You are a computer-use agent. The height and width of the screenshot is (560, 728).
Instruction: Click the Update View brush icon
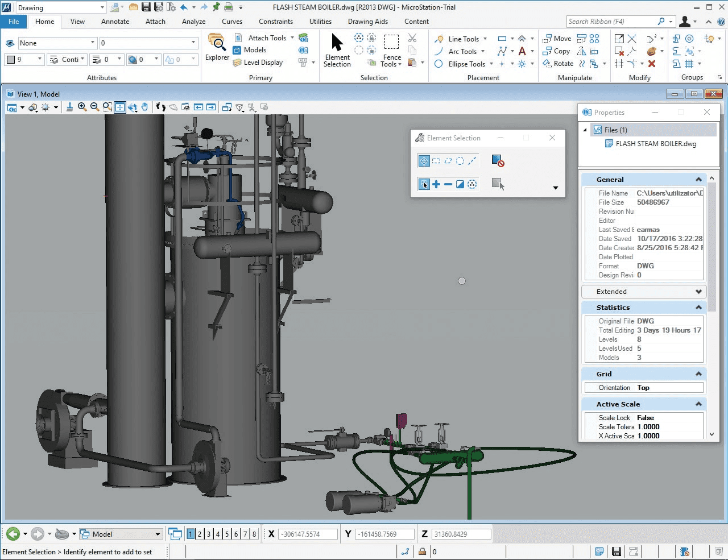tap(69, 107)
